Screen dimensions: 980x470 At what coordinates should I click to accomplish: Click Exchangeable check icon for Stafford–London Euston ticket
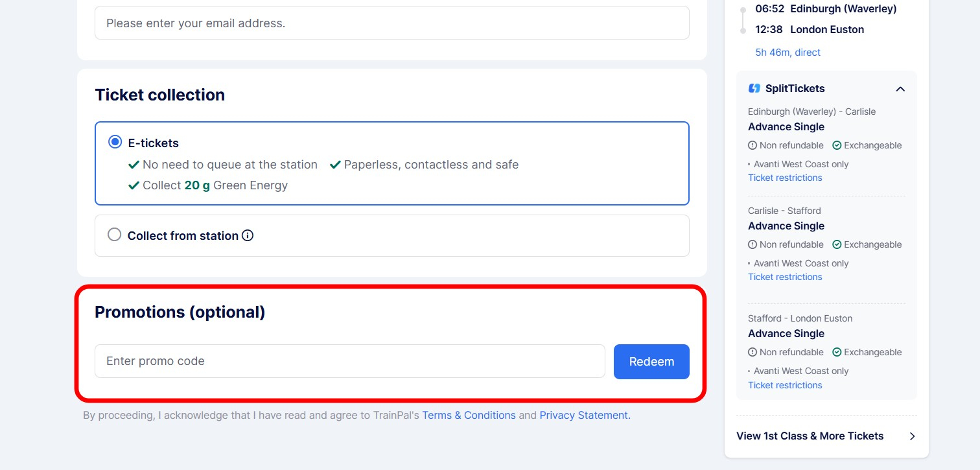pos(837,352)
